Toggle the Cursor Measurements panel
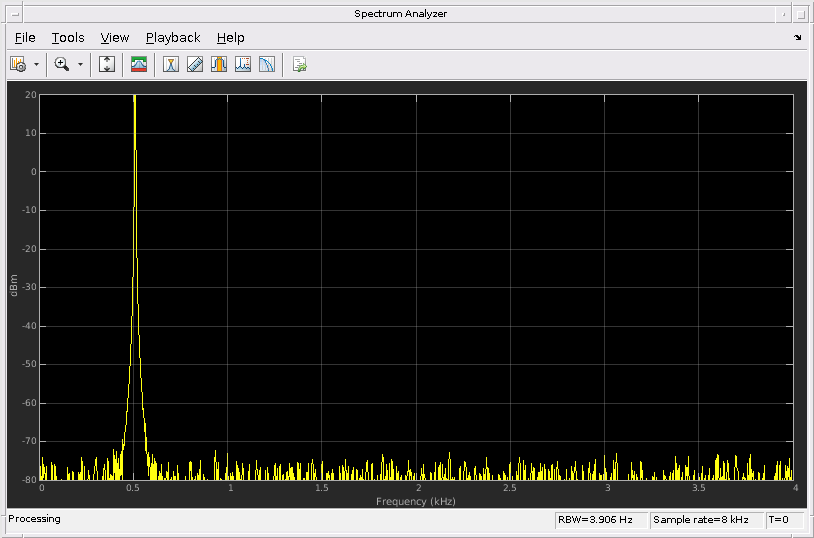 [171, 64]
